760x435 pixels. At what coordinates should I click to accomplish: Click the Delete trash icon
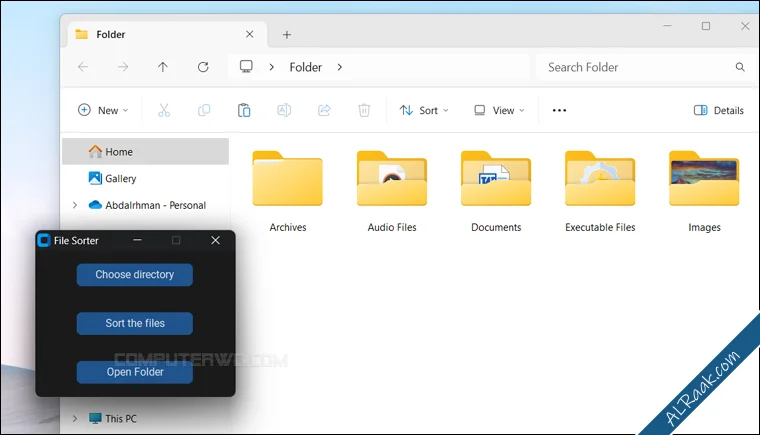pyautogui.click(x=364, y=110)
